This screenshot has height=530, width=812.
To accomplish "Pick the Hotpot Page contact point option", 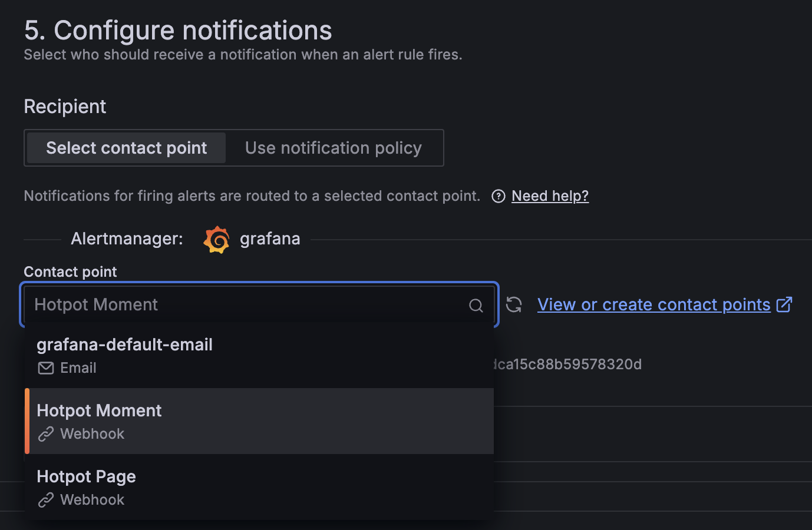I will point(259,487).
